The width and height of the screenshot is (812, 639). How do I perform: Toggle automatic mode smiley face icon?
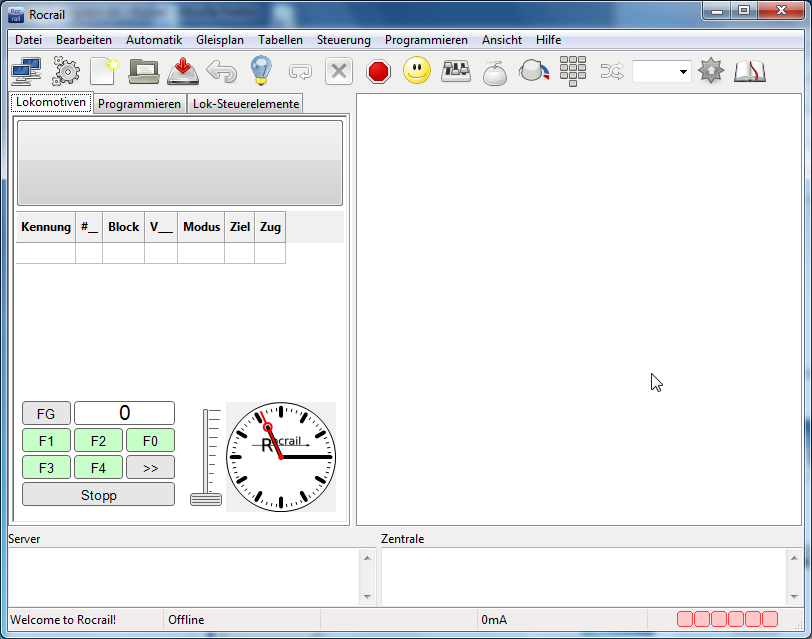(x=417, y=72)
